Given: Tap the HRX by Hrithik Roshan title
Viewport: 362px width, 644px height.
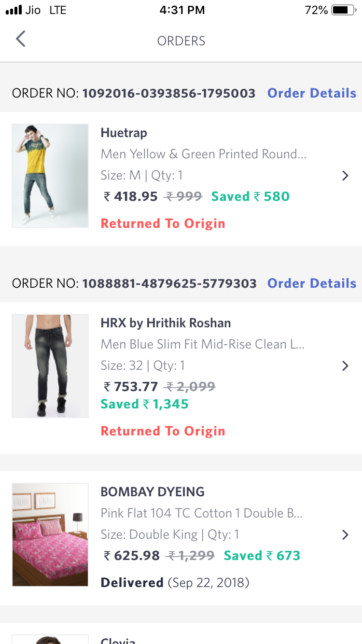Looking at the screenshot, I should click(x=166, y=323).
